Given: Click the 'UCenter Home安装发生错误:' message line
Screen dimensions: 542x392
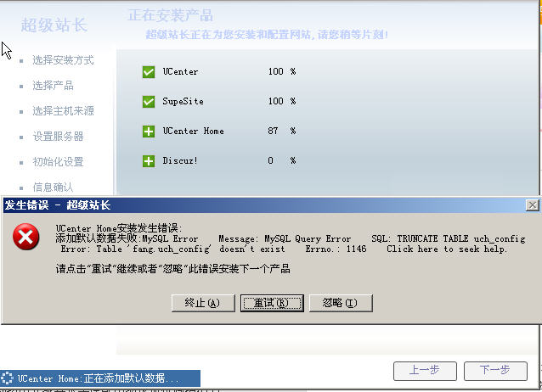Looking at the screenshot, I should pos(119,228).
